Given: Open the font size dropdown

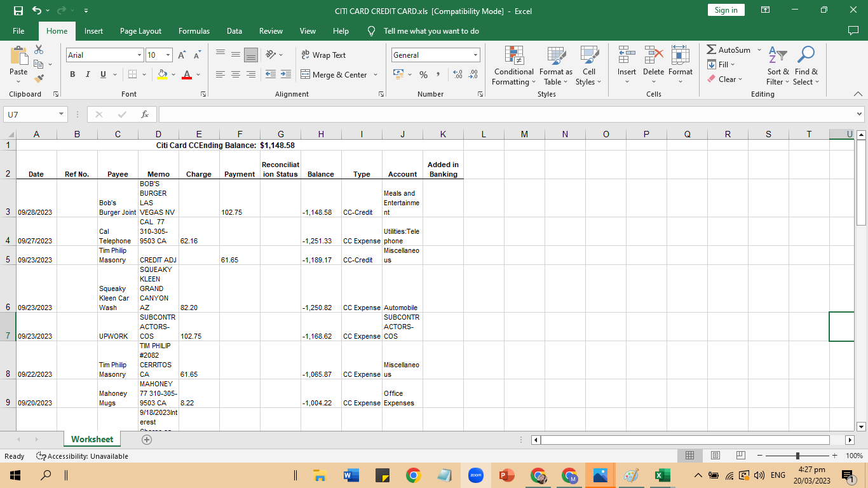Looking at the screenshot, I should point(168,55).
